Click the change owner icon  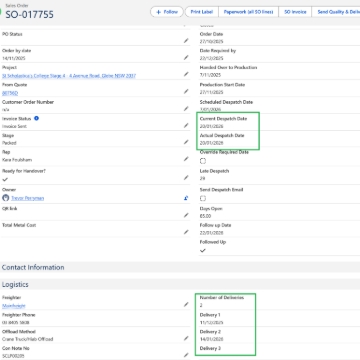(186, 198)
